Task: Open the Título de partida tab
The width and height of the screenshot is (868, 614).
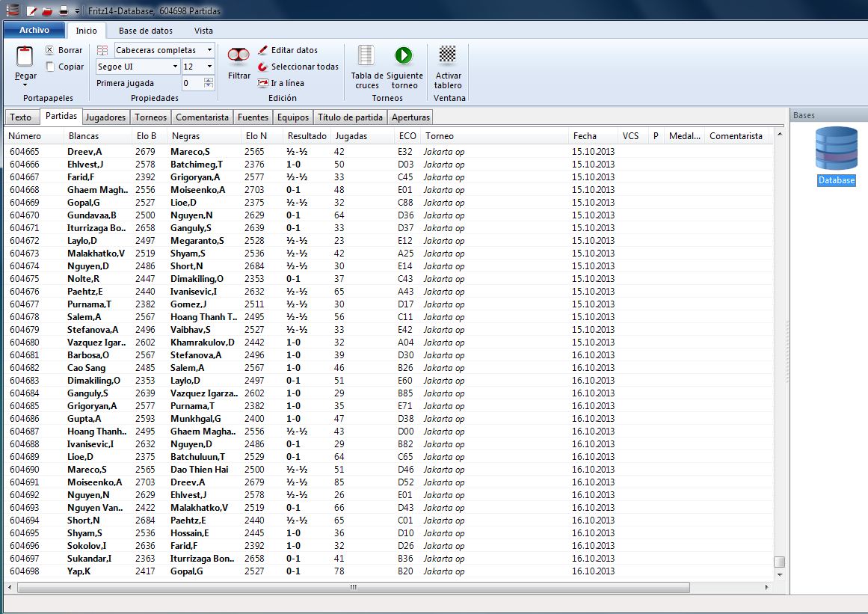Action: click(350, 117)
